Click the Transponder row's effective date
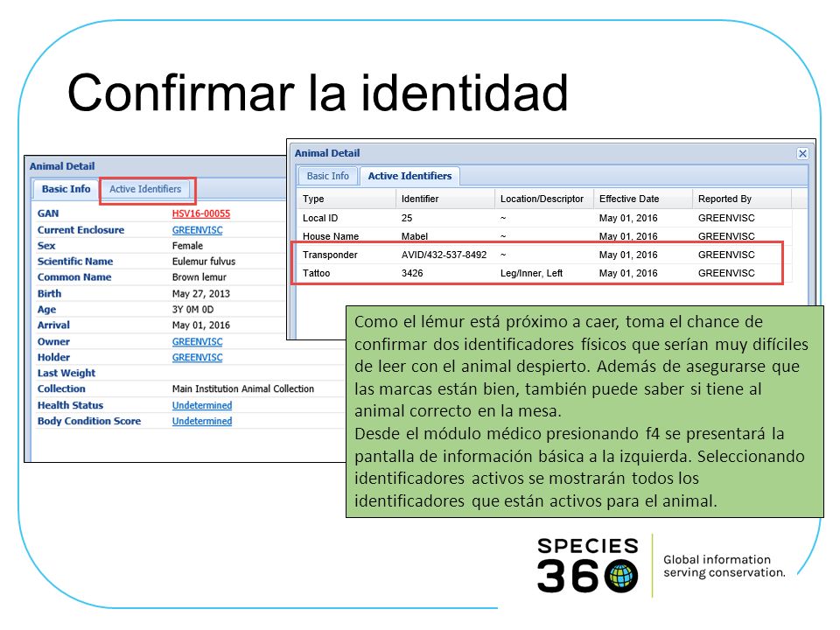Image resolution: width=840 pixels, height=630 pixels. point(628,255)
